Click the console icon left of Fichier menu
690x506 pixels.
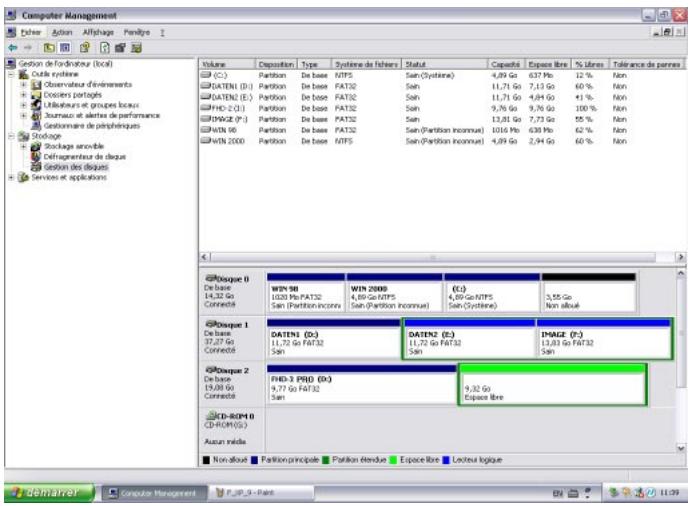(x=11, y=32)
